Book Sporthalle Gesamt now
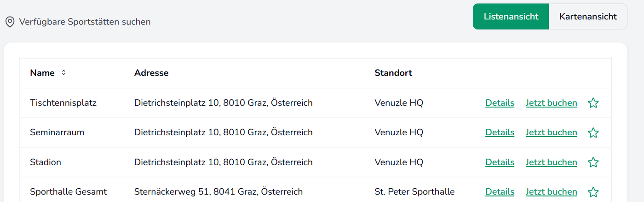The image size is (644, 202). coord(551,192)
